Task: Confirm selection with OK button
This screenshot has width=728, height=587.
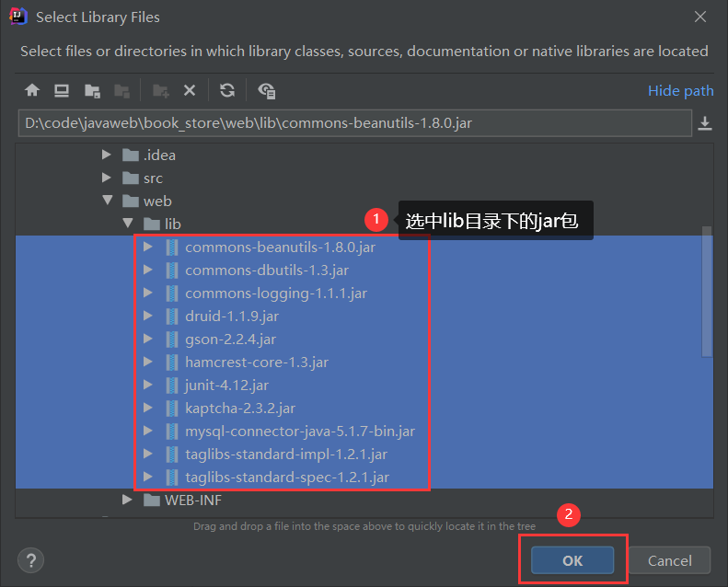Action: click(572, 560)
